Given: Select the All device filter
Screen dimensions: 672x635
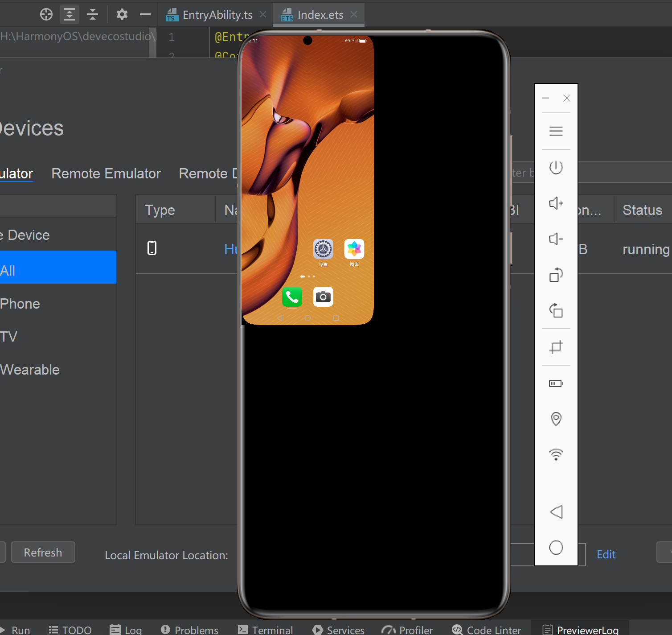Looking at the screenshot, I should (x=58, y=267).
